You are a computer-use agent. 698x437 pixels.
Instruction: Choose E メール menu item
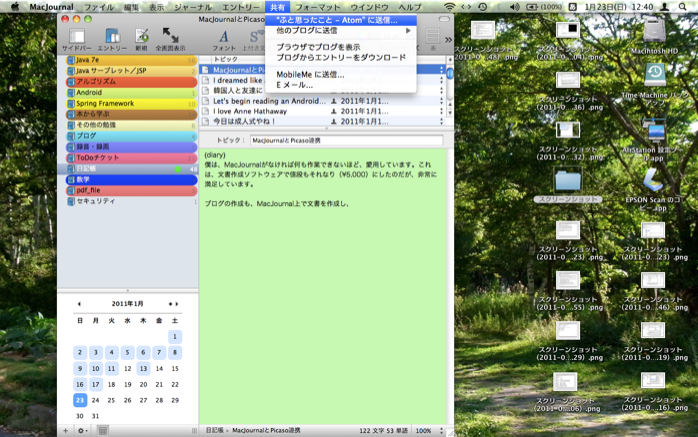341,85
